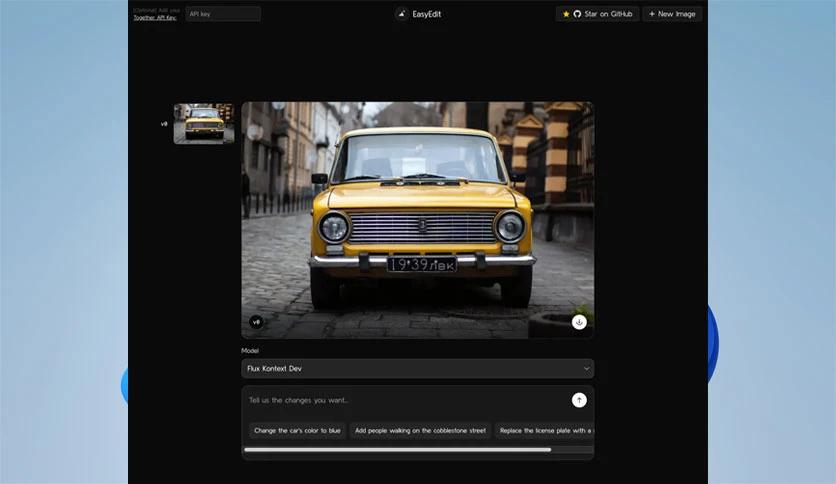Click the Star on GitHub button
Viewport: 836px width, 484px height.
coord(597,14)
